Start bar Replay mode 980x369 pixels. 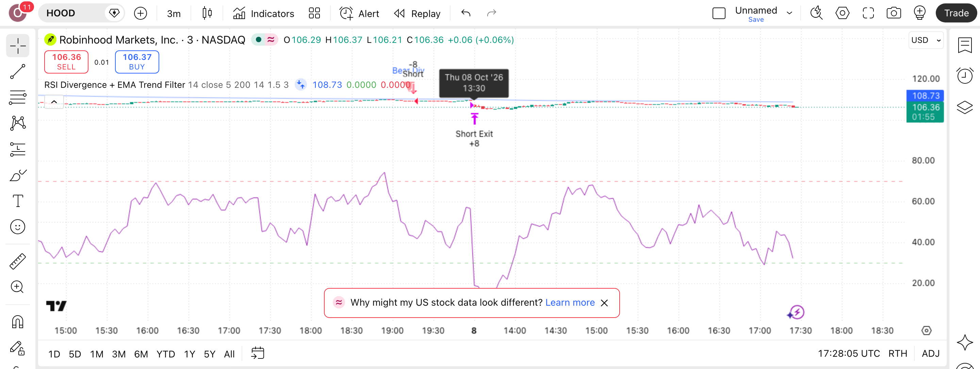[x=417, y=13]
